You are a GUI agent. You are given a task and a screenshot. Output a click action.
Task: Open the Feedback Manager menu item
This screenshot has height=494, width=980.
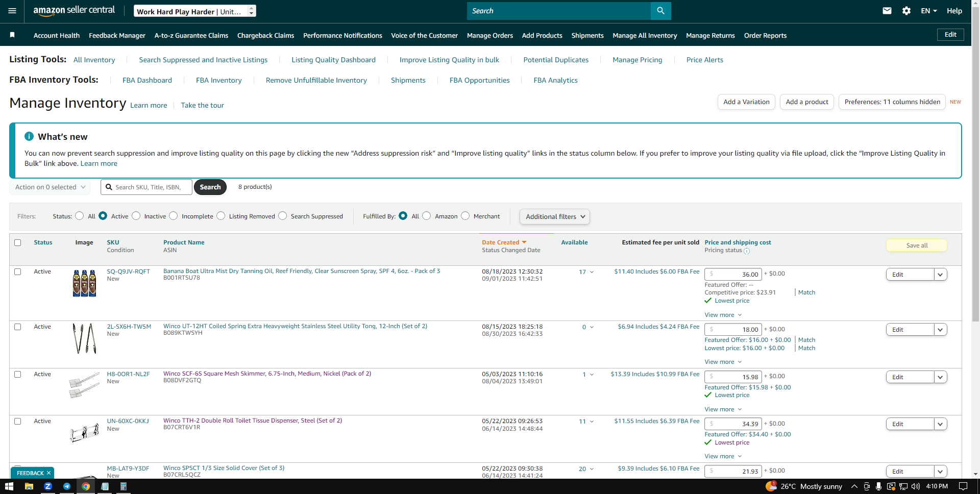tap(117, 35)
